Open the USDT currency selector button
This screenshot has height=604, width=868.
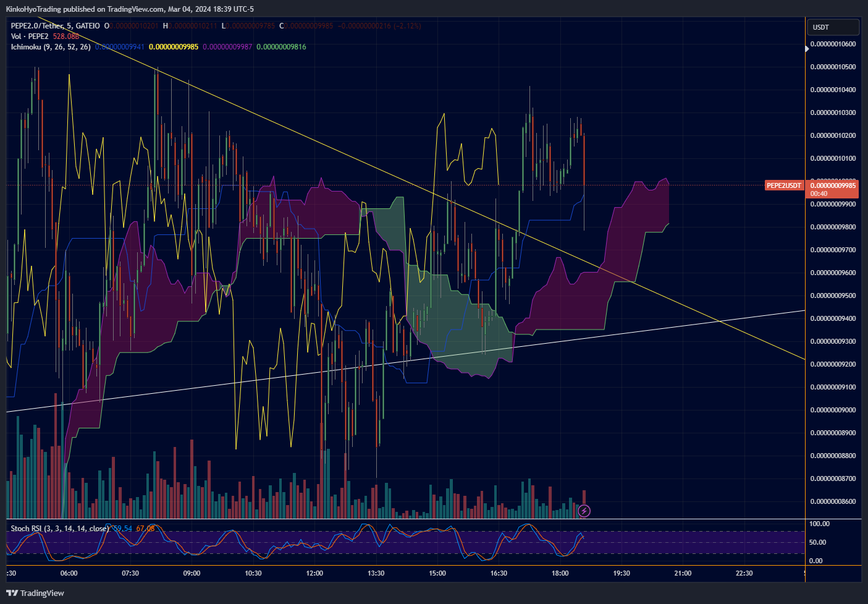click(833, 27)
